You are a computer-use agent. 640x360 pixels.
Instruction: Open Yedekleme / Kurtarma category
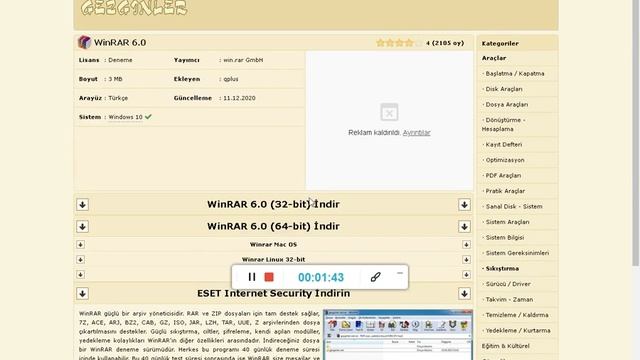518,331
